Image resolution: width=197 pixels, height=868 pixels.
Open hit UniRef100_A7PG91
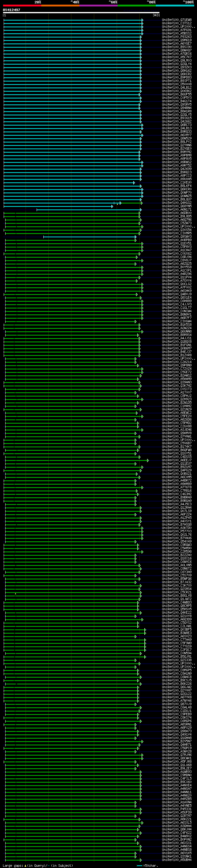point(177,30)
